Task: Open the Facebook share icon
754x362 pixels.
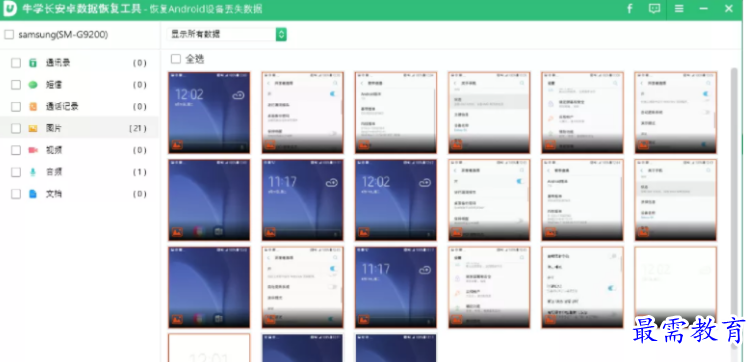Action: [x=629, y=9]
